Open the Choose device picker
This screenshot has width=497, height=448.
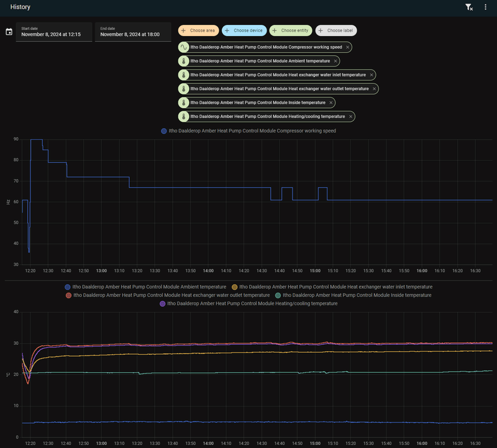(244, 30)
